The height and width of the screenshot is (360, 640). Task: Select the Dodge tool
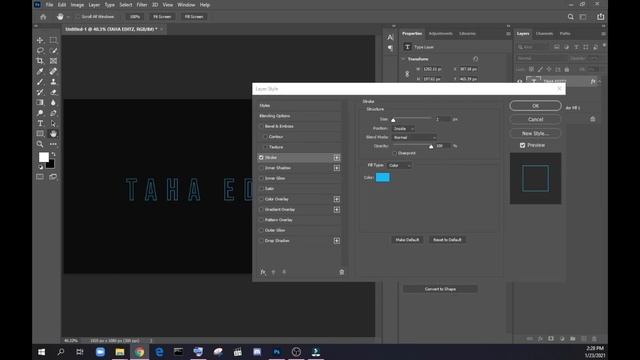tap(40, 113)
